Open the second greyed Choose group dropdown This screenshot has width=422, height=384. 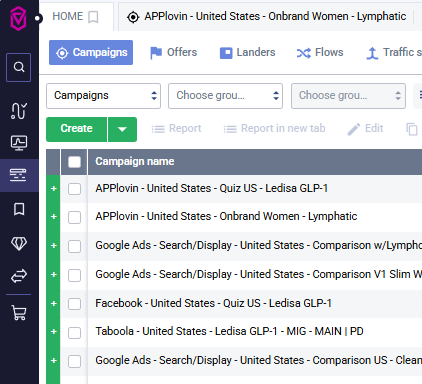pos(348,96)
